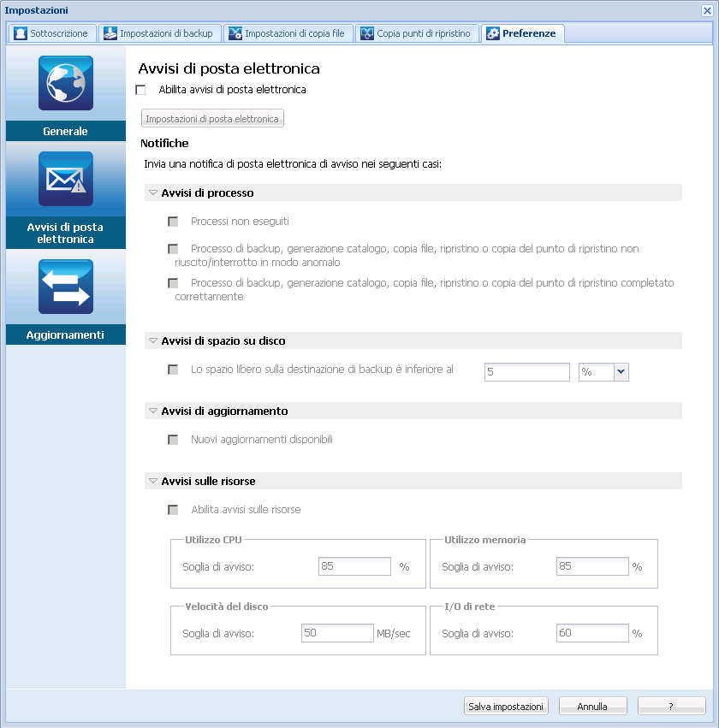Check process completato correttamente alert checkbox
Viewport: 719px width, 728px height.
tap(173, 283)
